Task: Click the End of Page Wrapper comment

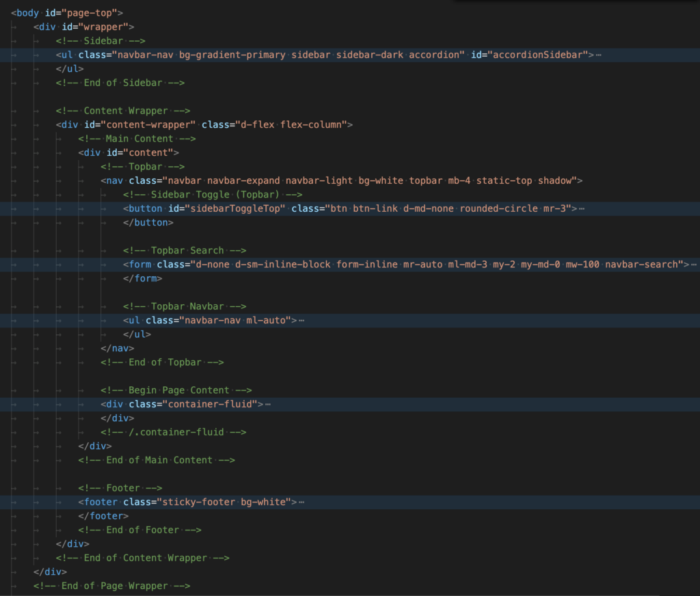Action: 111,585
